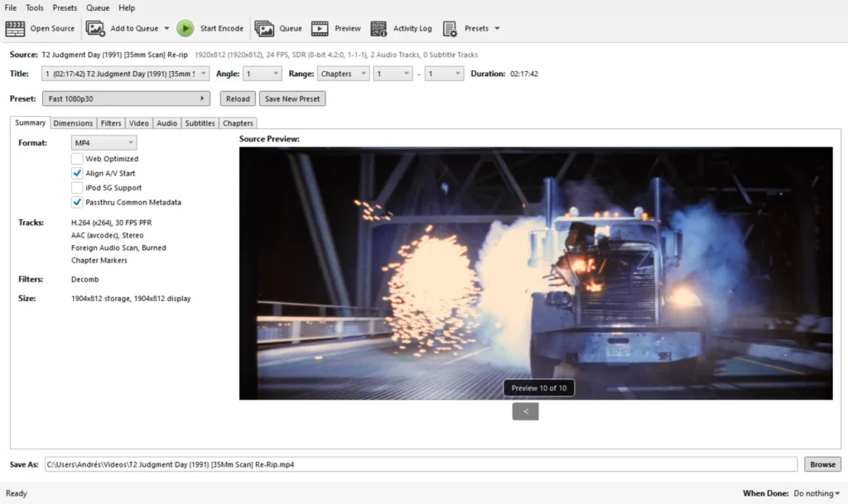Open the start chapter dropdown
Image resolution: width=848 pixels, height=504 pixels.
click(393, 74)
